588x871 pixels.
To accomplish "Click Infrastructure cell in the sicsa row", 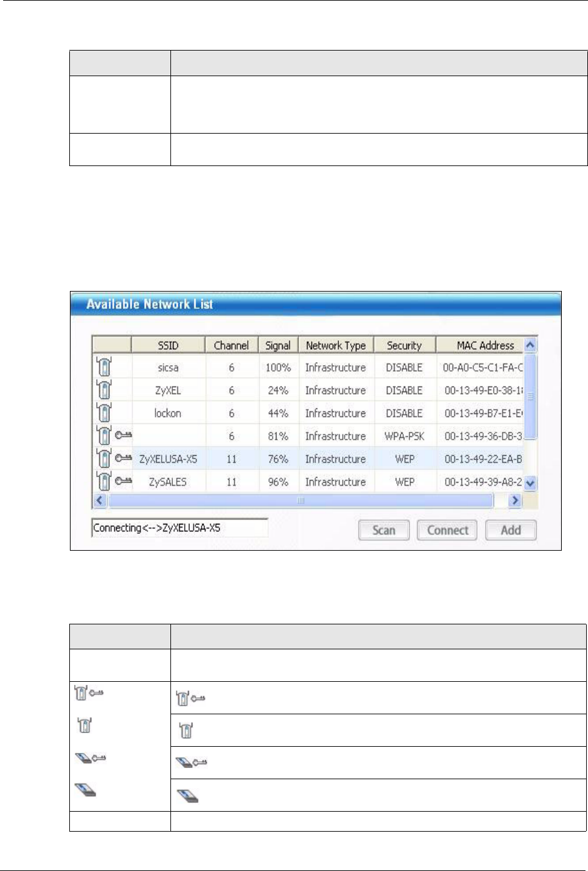I will click(336, 368).
